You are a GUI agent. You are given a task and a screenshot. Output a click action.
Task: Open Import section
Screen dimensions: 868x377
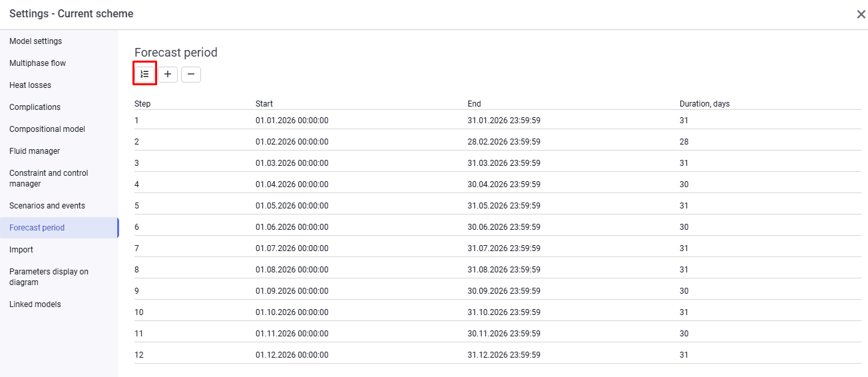click(21, 250)
